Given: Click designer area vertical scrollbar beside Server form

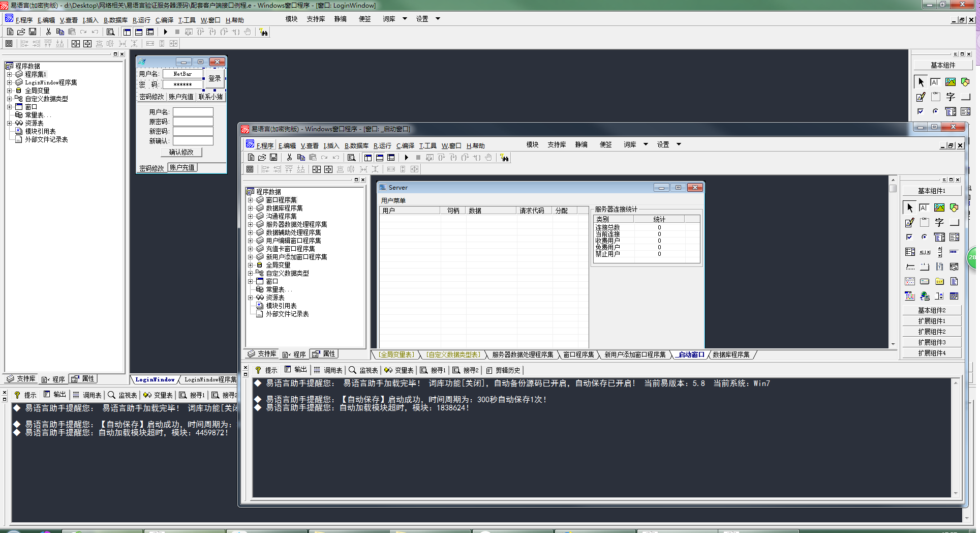Looking at the screenshot, I should [x=893, y=262].
